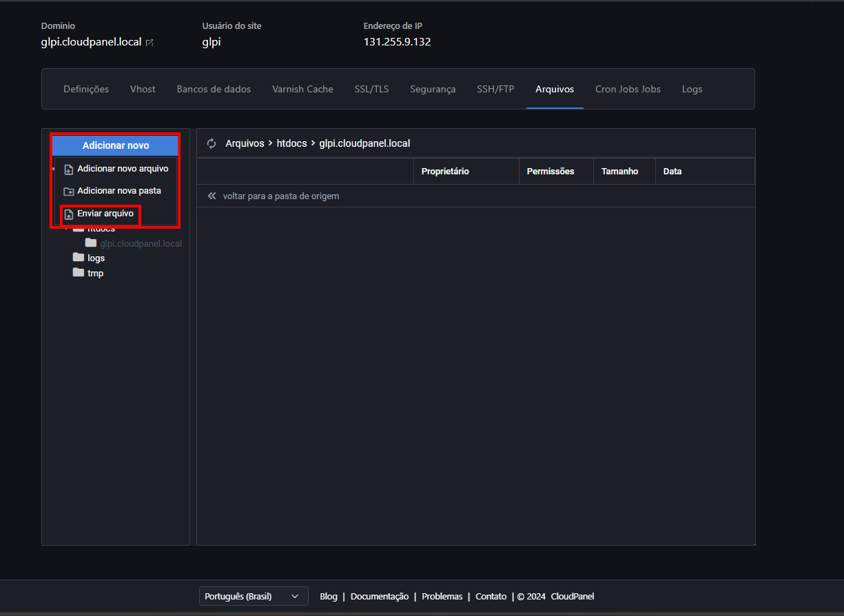This screenshot has width=844, height=616.
Task: Click the htdocs breadcrumb link
Action: click(x=291, y=143)
